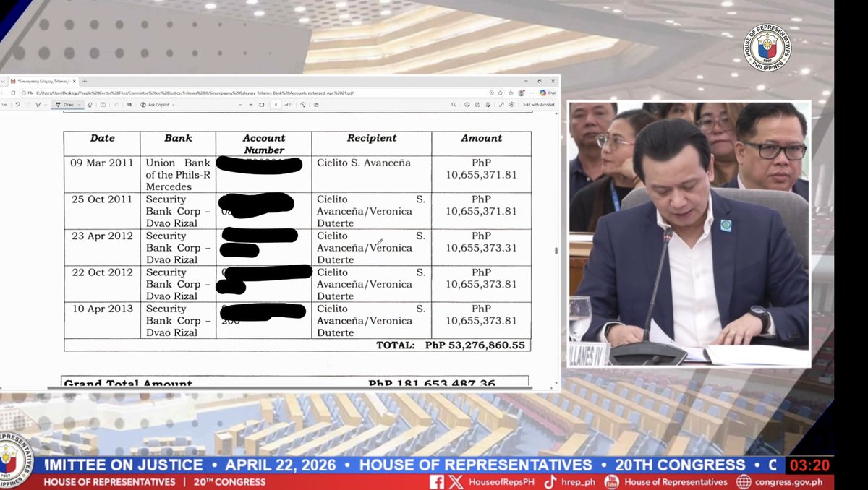Rotate the document page
The height and width of the screenshot is (490, 868).
302,104
